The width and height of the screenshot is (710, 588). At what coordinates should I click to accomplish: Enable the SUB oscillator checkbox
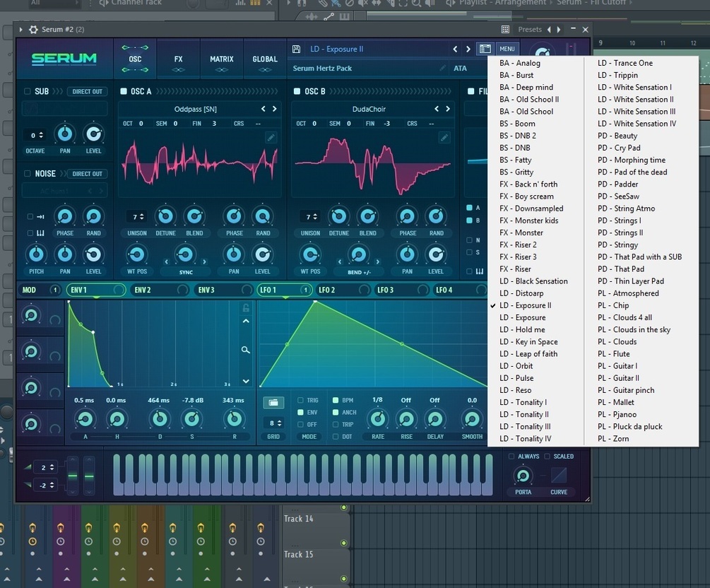pos(27,91)
